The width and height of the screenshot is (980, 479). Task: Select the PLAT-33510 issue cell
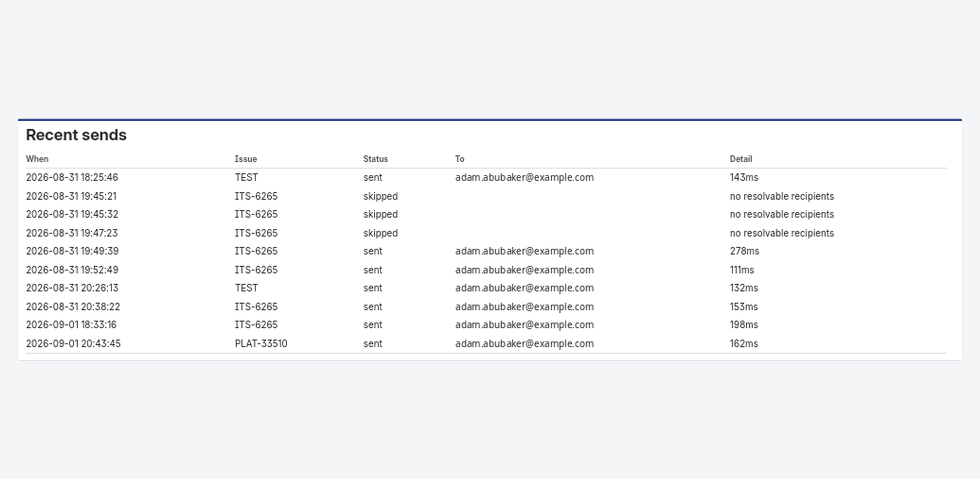pyautogui.click(x=261, y=344)
